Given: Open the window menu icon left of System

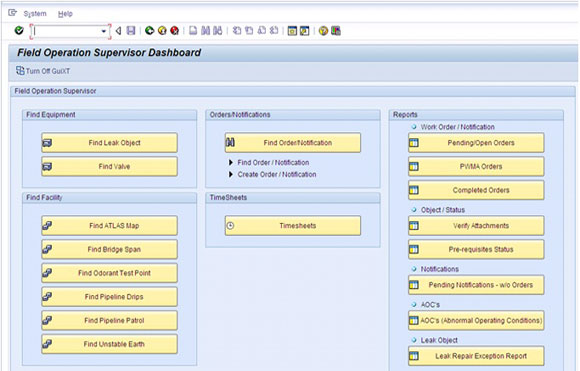Looking at the screenshot, I should (13, 13).
